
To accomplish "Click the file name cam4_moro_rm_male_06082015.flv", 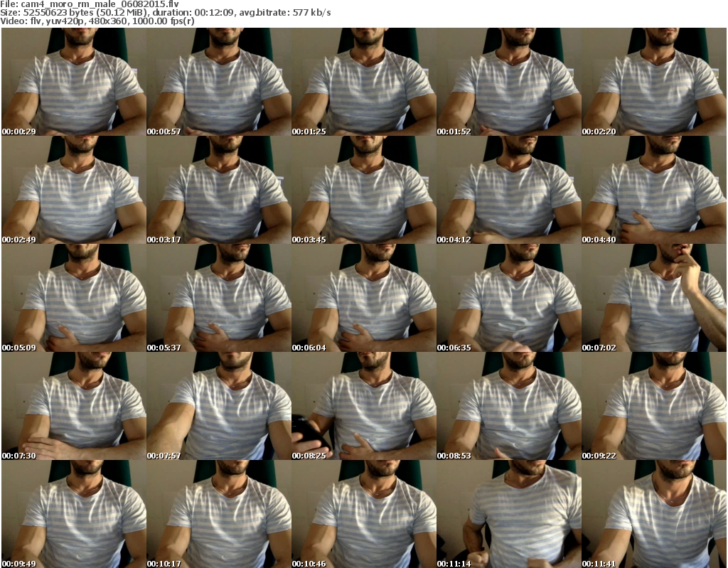I will click(x=100, y=4).
